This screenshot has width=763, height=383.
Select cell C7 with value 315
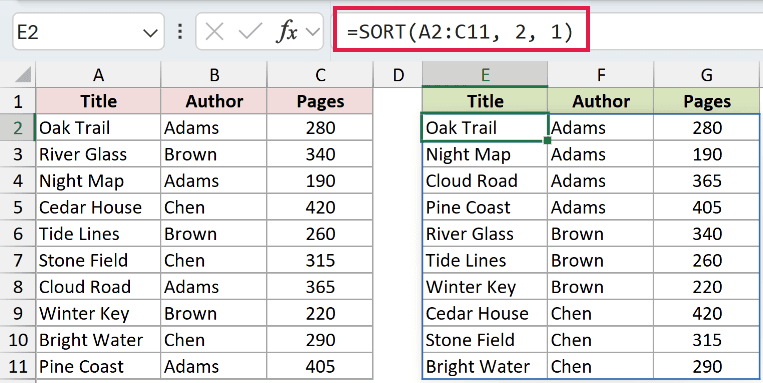[x=320, y=260]
